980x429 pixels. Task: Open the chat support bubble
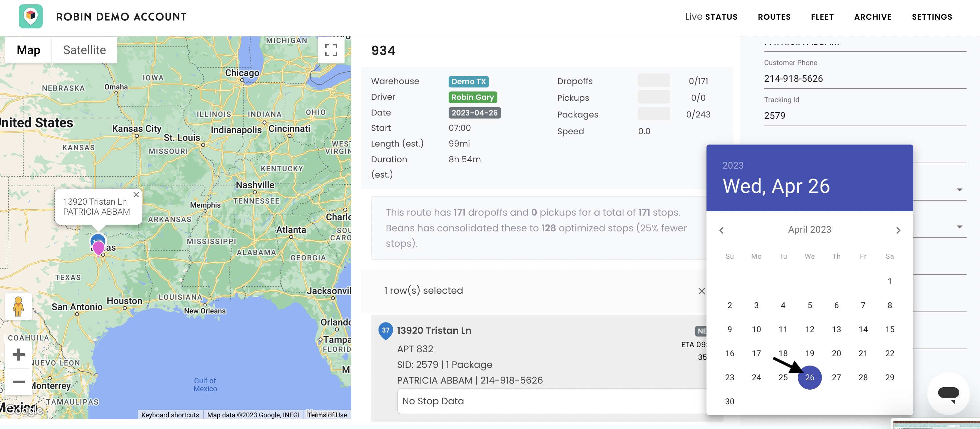[948, 394]
